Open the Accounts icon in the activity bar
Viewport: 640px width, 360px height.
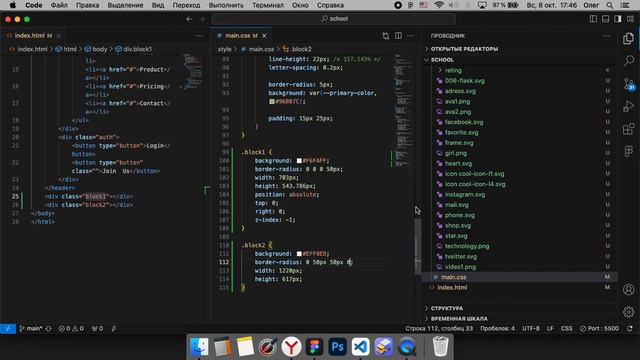pyautogui.click(x=629, y=289)
